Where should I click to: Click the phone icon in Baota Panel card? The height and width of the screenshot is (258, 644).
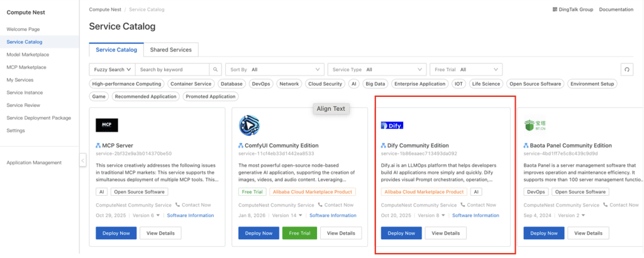pos(605,205)
